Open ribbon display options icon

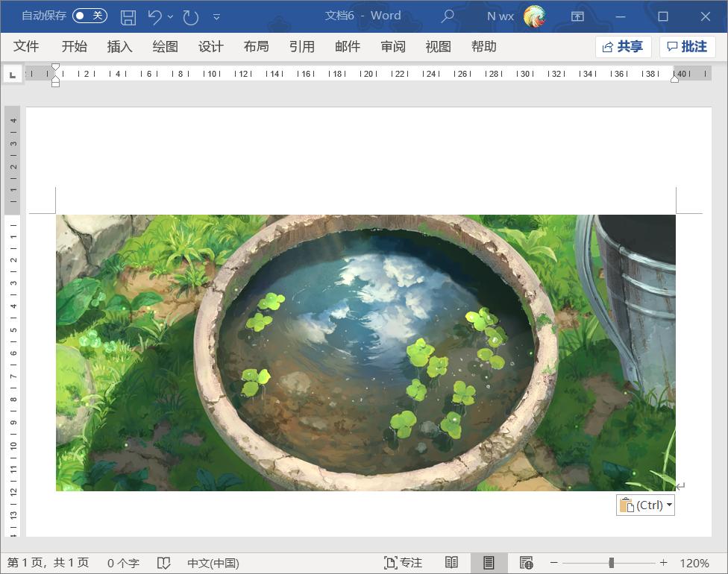pyautogui.click(x=577, y=16)
